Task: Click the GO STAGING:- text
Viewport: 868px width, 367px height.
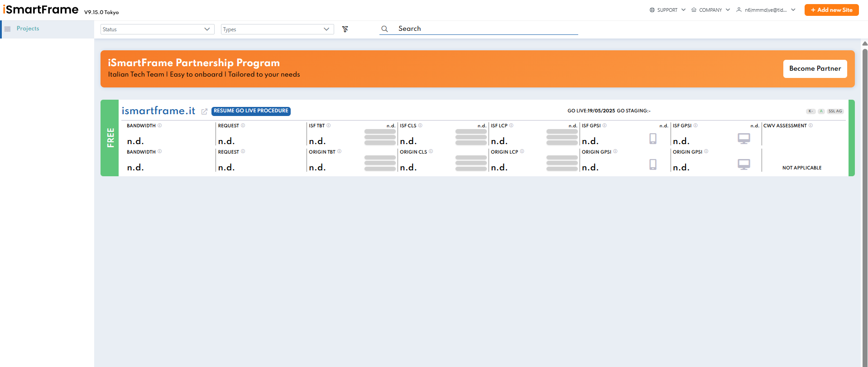Action: pyautogui.click(x=633, y=111)
